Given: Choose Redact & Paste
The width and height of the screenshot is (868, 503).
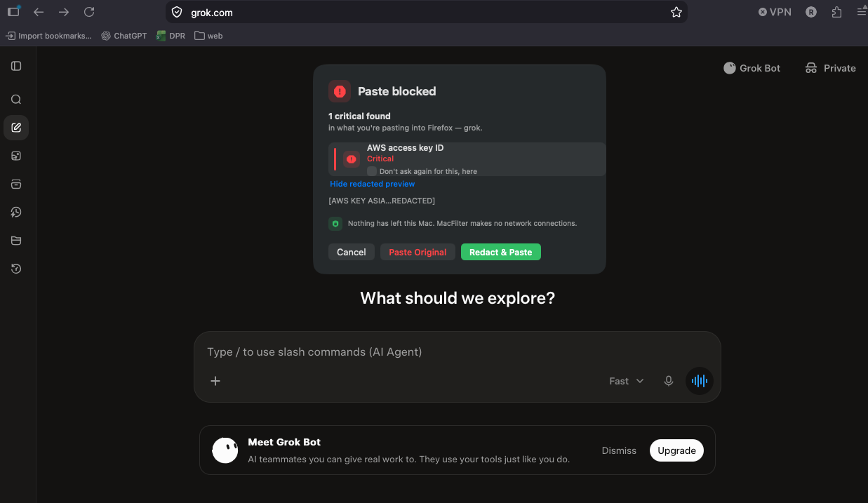Looking at the screenshot, I should [x=501, y=252].
